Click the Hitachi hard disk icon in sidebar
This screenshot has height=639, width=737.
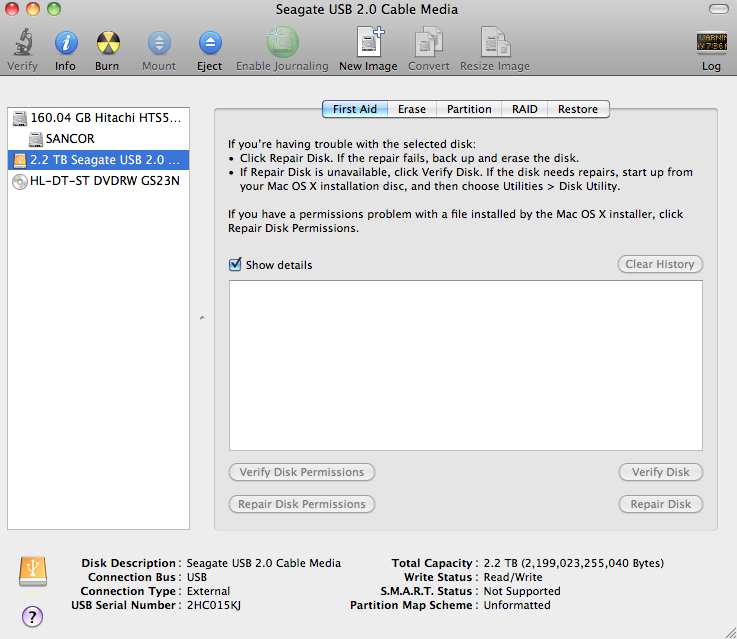(x=20, y=118)
